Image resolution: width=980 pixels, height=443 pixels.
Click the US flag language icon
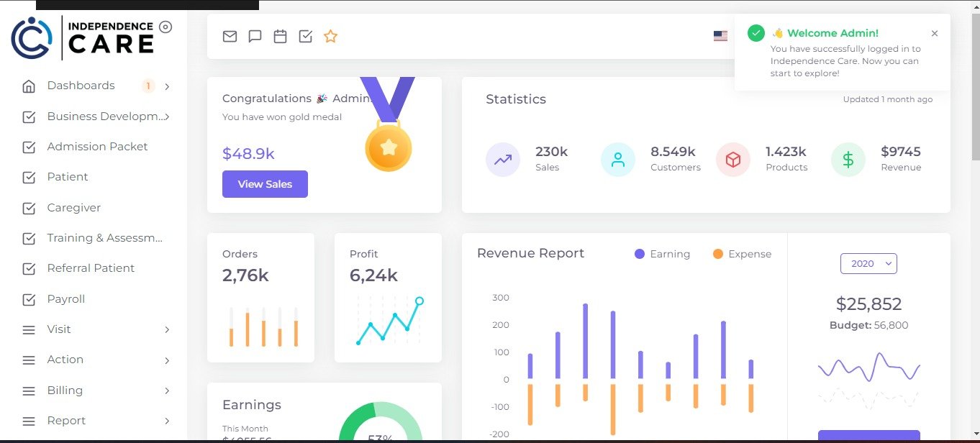(720, 36)
